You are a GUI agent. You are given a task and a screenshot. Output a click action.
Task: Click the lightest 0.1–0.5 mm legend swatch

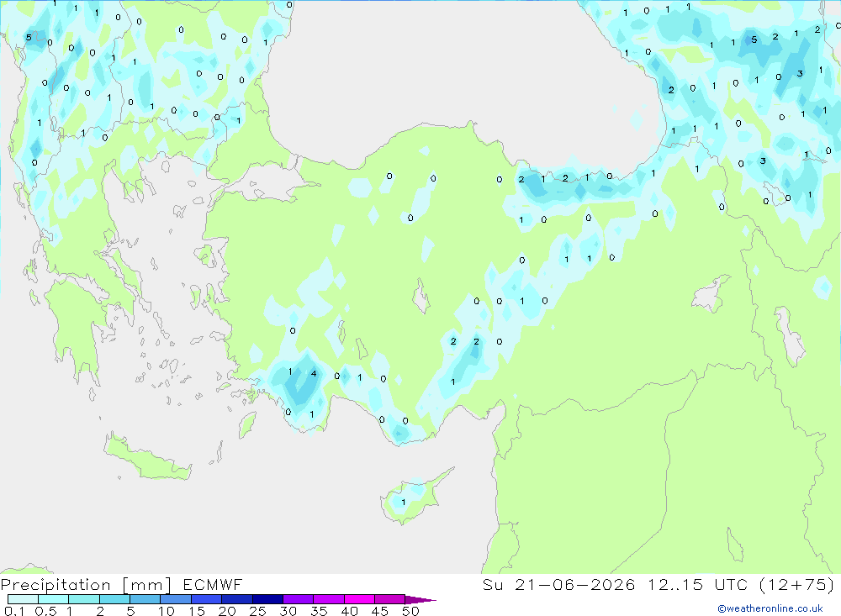(23, 599)
